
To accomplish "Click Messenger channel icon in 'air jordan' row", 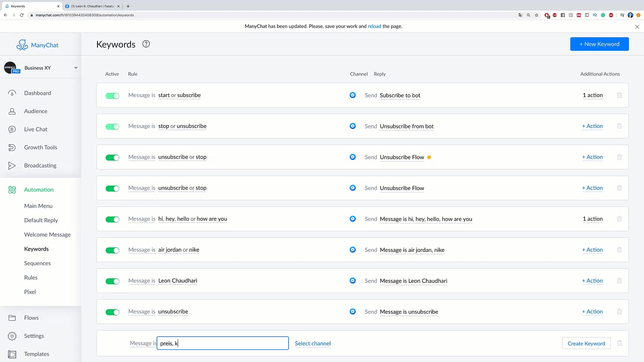I will click(353, 250).
